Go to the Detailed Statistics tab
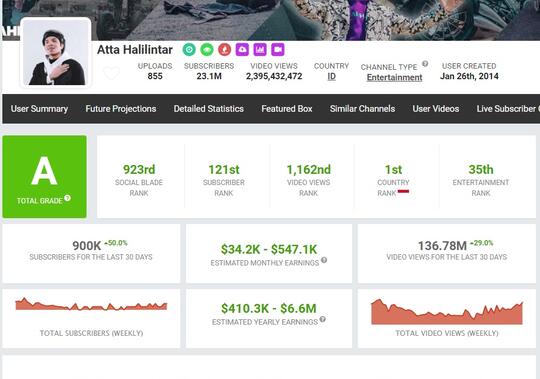 point(209,109)
